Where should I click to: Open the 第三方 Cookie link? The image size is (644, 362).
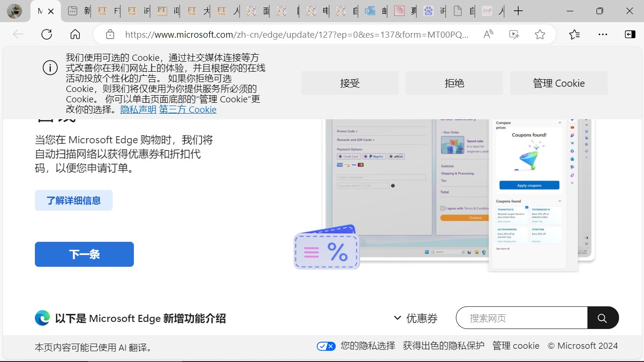point(188,109)
